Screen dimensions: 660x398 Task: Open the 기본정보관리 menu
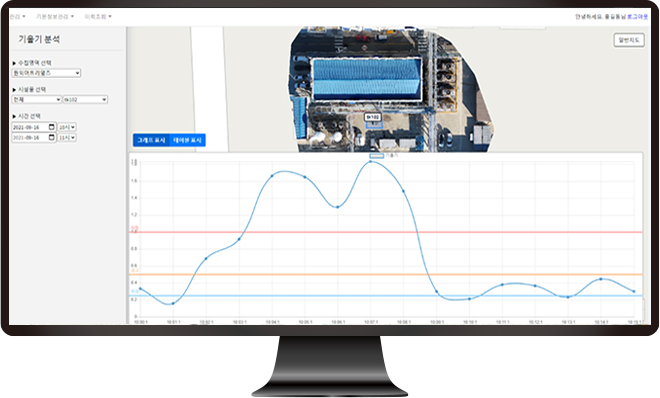(x=55, y=16)
